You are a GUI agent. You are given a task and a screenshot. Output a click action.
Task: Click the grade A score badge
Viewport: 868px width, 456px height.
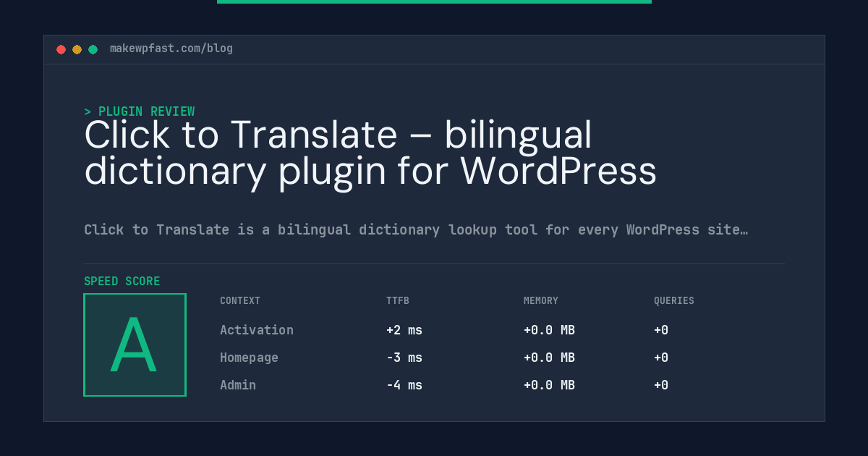pos(135,345)
